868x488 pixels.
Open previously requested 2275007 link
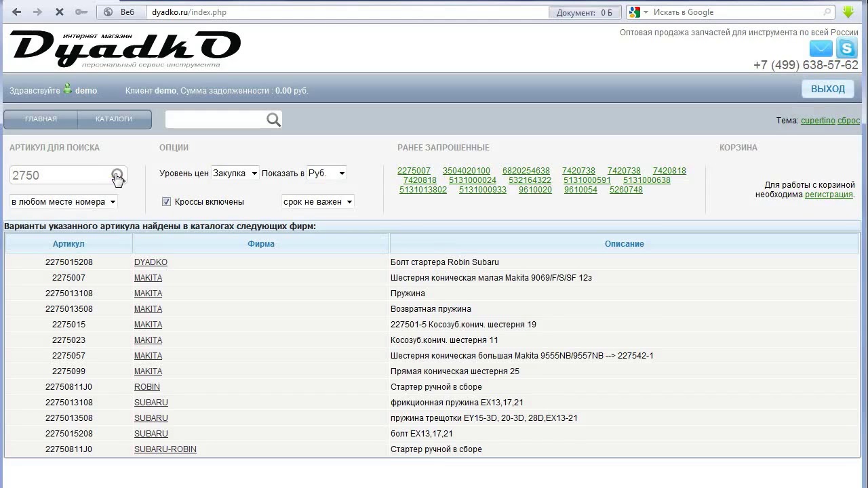click(414, 171)
